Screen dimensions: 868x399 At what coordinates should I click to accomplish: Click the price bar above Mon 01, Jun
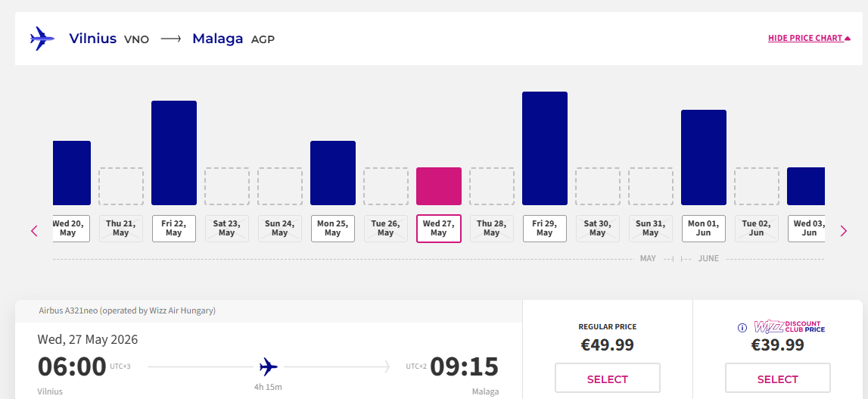(704, 157)
